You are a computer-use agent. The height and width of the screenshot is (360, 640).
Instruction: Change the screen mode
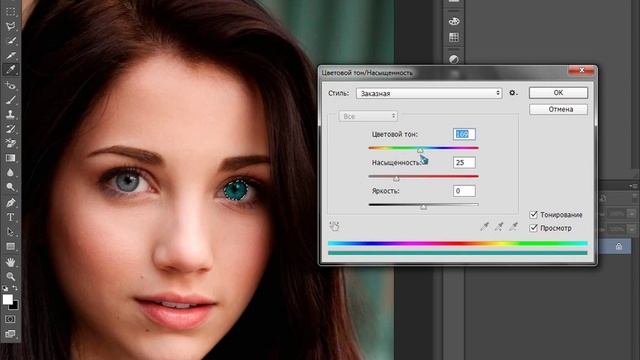(11, 334)
